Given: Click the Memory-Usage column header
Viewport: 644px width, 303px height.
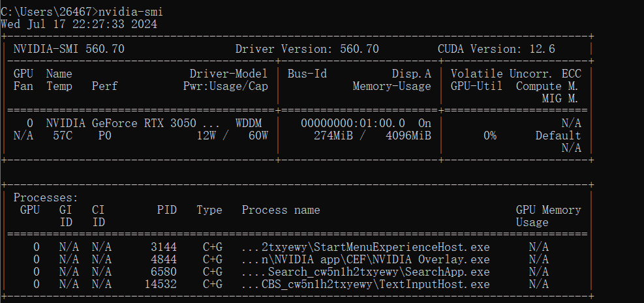Looking at the screenshot, I should [x=392, y=86].
